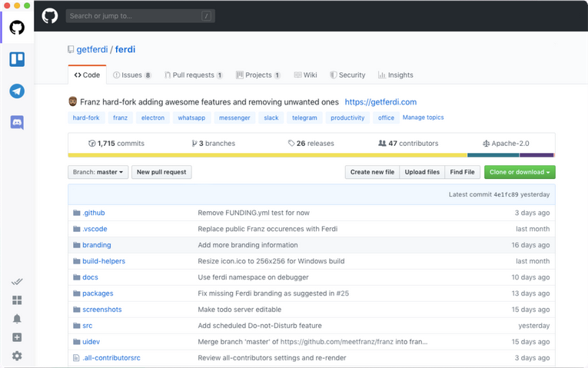Click Upload files button

pos(422,172)
